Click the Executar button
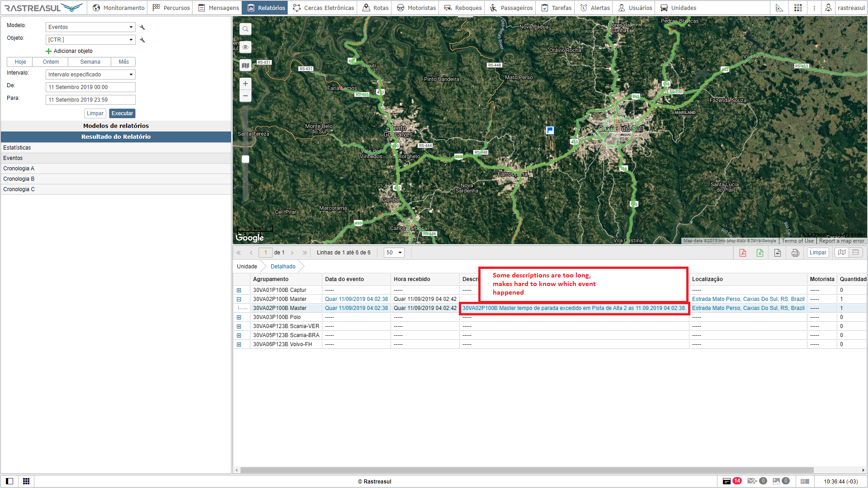The width and height of the screenshot is (868, 488). pos(122,113)
